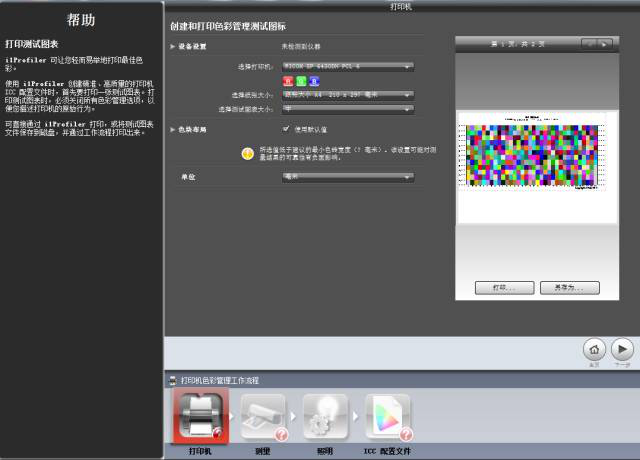Click the yellow warning info icon
The image size is (640, 460).
coord(248,152)
